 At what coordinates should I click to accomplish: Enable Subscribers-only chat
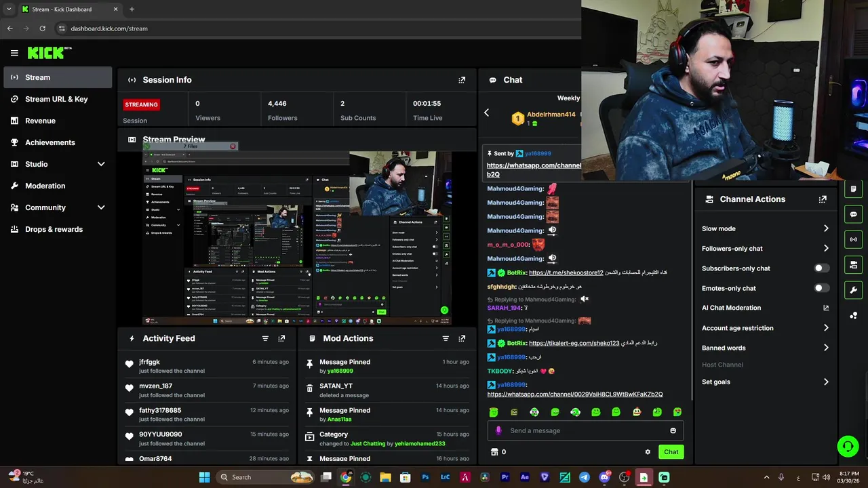coord(821,268)
